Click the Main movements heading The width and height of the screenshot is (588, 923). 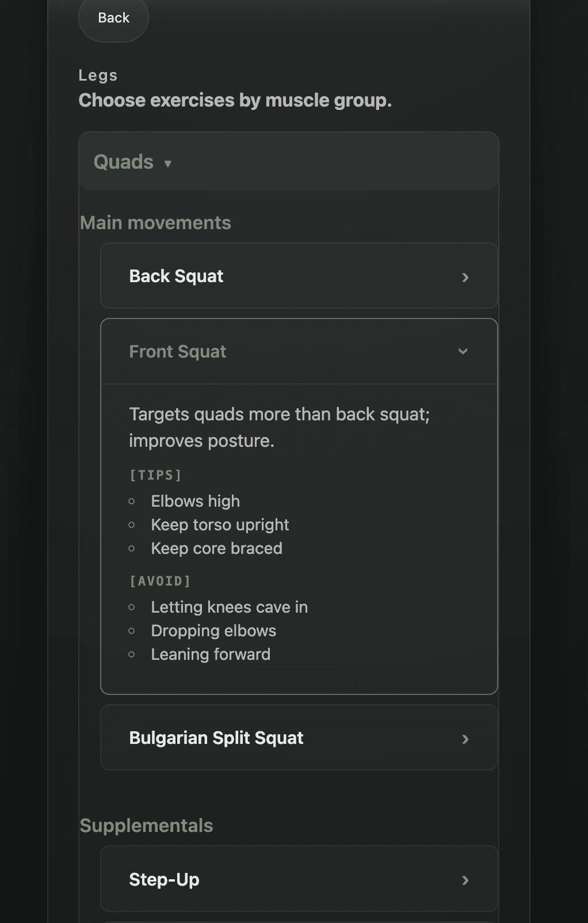click(155, 223)
